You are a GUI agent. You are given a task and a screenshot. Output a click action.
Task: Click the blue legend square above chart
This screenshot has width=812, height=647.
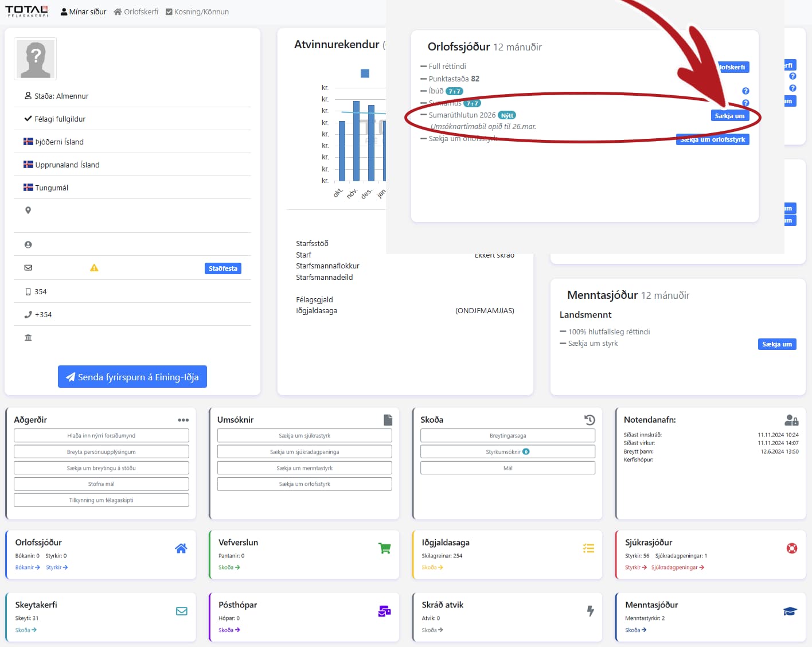coord(365,73)
